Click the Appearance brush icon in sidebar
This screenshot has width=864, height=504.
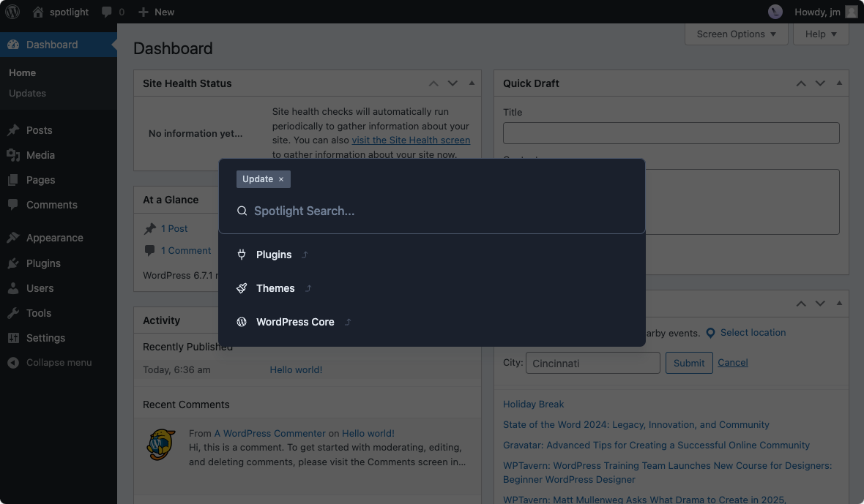click(13, 238)
